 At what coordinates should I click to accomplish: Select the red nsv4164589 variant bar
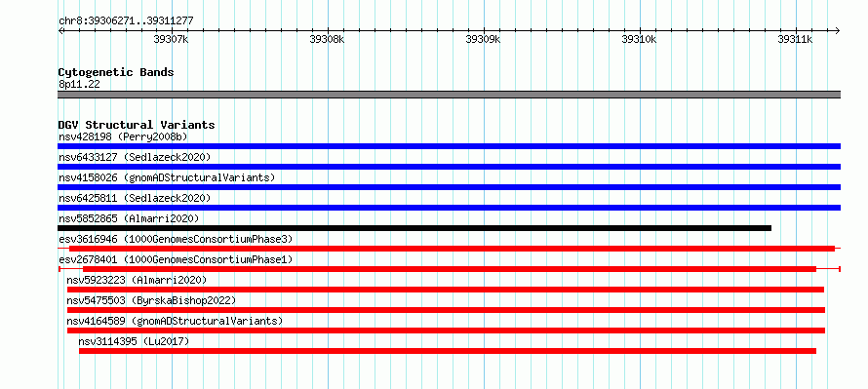(446, 331)
